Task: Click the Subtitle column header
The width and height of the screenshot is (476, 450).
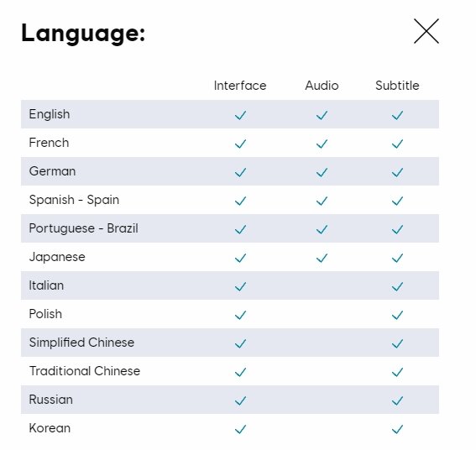Action: pyautogui.click(x=397, y=86)
